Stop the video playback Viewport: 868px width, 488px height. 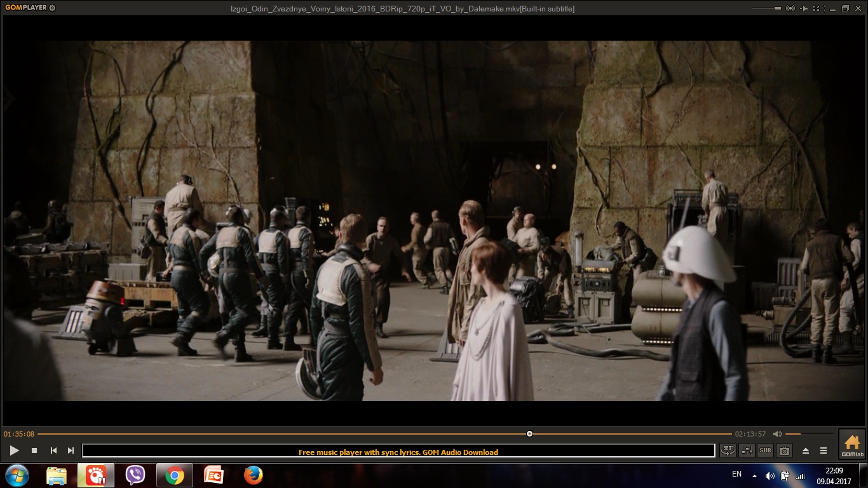click(34, 451)
